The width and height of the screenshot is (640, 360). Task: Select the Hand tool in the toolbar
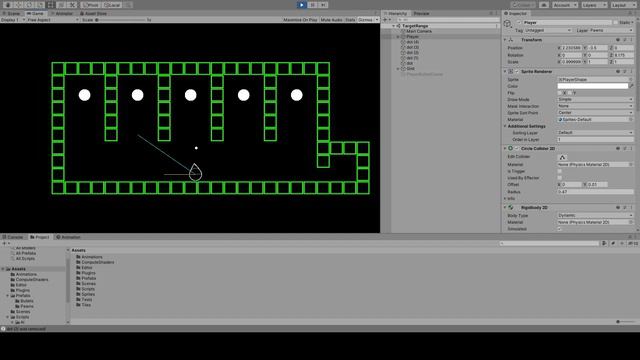click(8, 5)
